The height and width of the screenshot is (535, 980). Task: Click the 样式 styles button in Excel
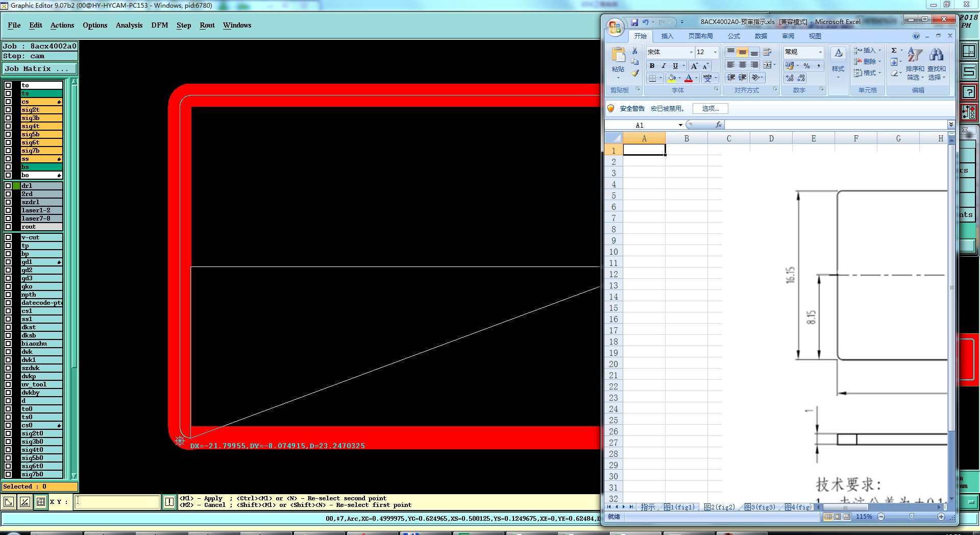pos(838,63)
